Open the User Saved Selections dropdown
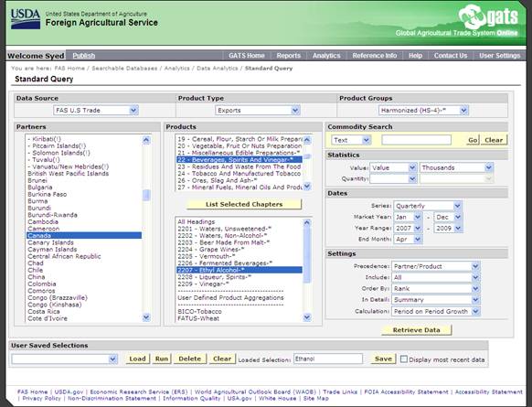 (65, 359)
